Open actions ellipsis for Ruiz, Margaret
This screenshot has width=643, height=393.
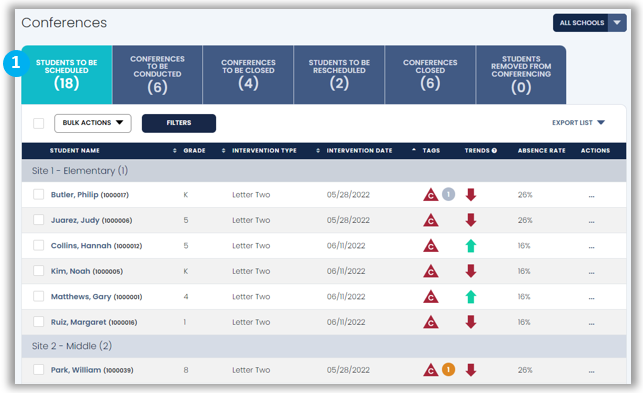coord(591,324)
